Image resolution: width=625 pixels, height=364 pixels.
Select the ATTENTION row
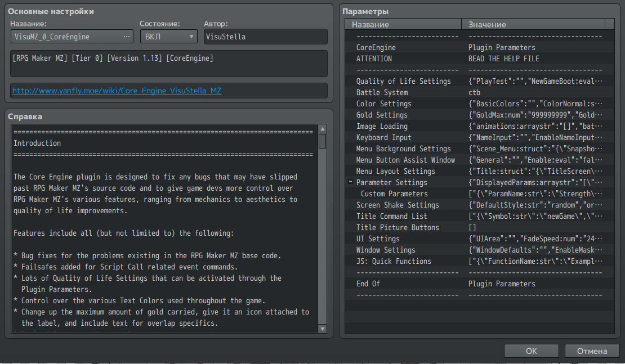(480, 59)
